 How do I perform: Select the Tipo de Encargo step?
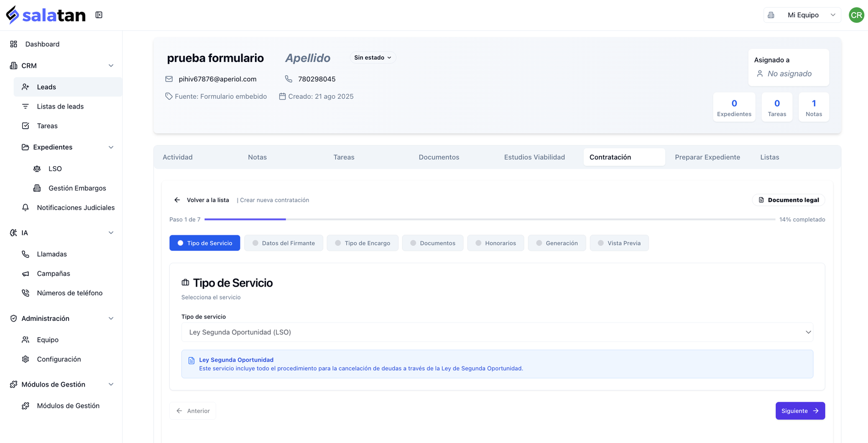point(362,243)
